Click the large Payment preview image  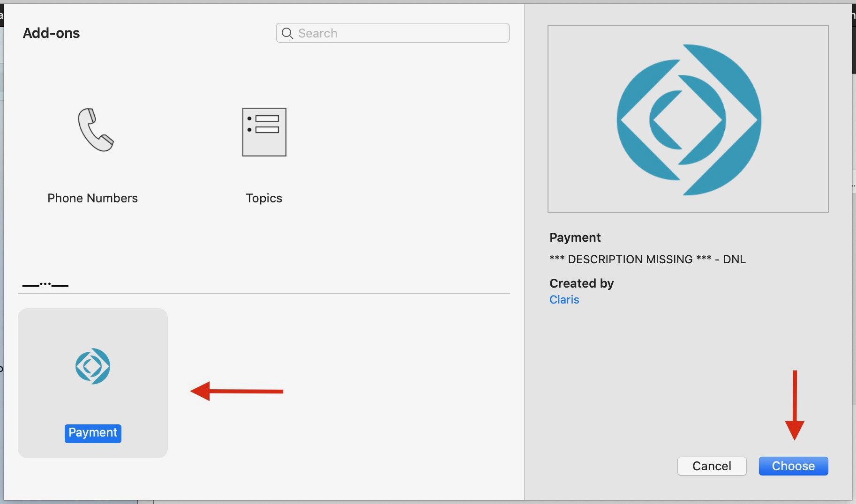click(688, 119)
